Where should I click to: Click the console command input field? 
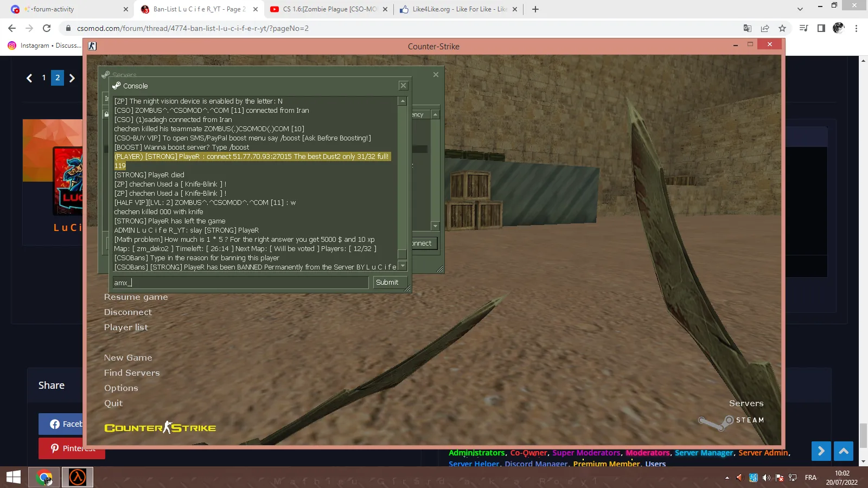(x=240, y=282)
